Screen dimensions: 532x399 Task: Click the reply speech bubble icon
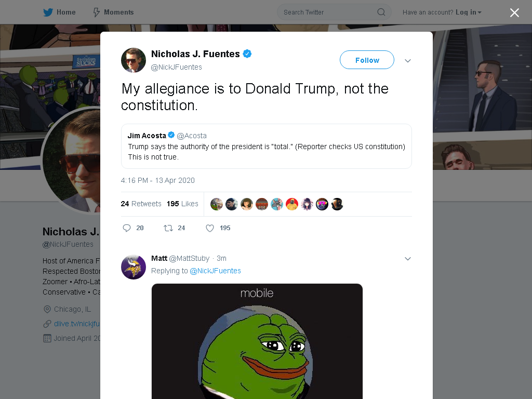127,228
